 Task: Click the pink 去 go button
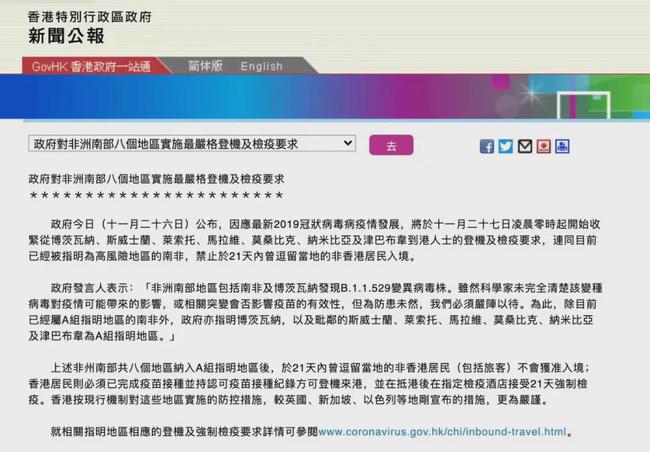coord(391,145)
